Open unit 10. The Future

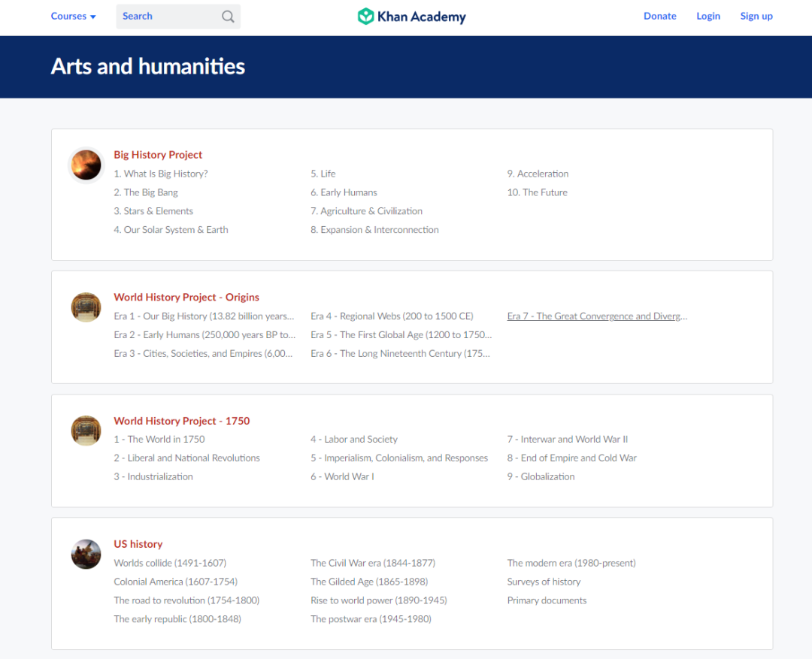pyautogui.click(x=537, y=192)
